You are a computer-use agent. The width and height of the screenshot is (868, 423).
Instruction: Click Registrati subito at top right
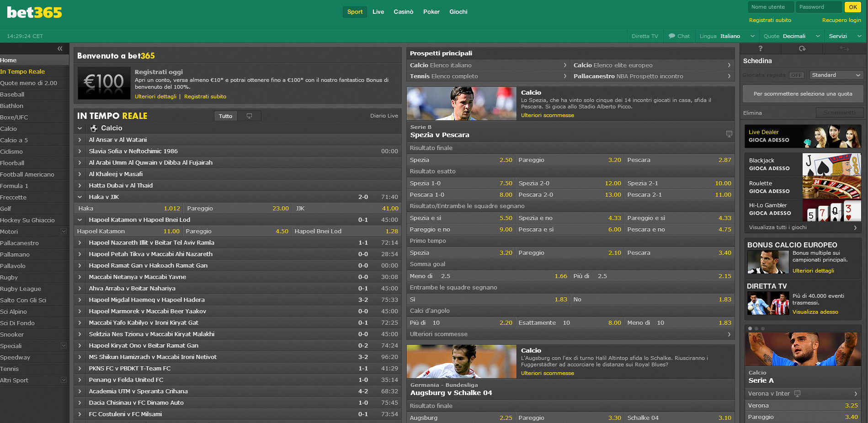tap(770, 20)
